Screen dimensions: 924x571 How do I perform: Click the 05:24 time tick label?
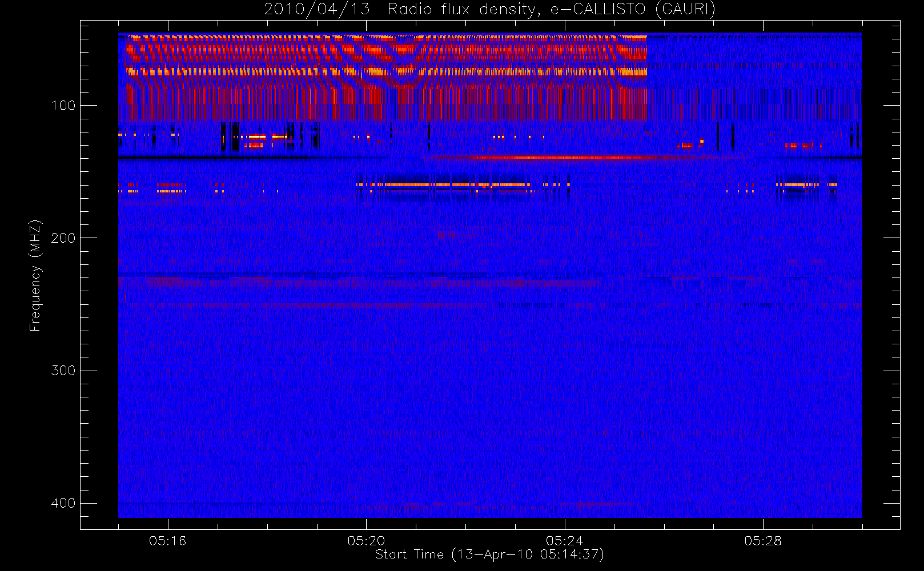[565, 541]
